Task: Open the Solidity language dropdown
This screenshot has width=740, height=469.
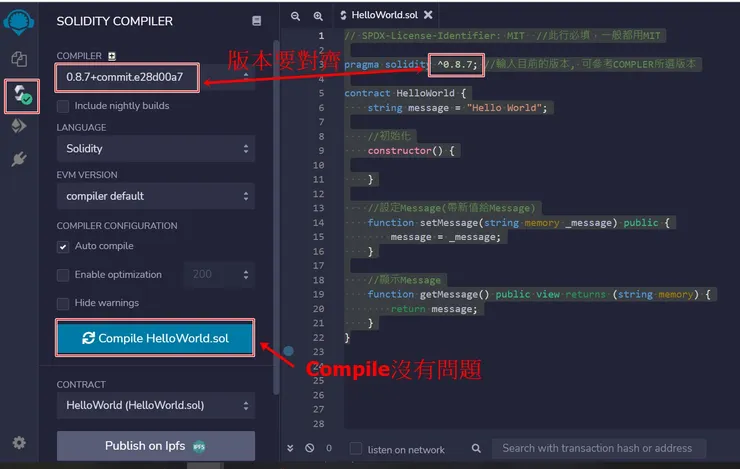Action: click(156, 149)
